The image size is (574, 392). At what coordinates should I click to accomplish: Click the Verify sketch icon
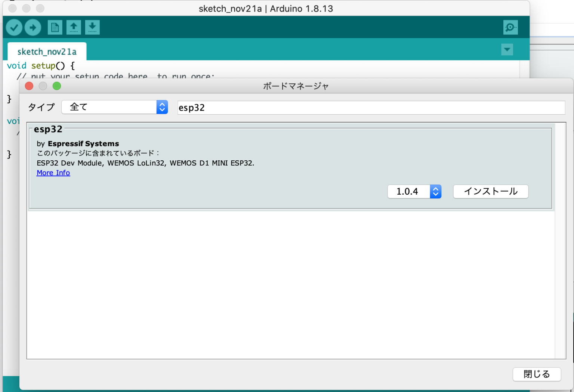tap(14, 27)
